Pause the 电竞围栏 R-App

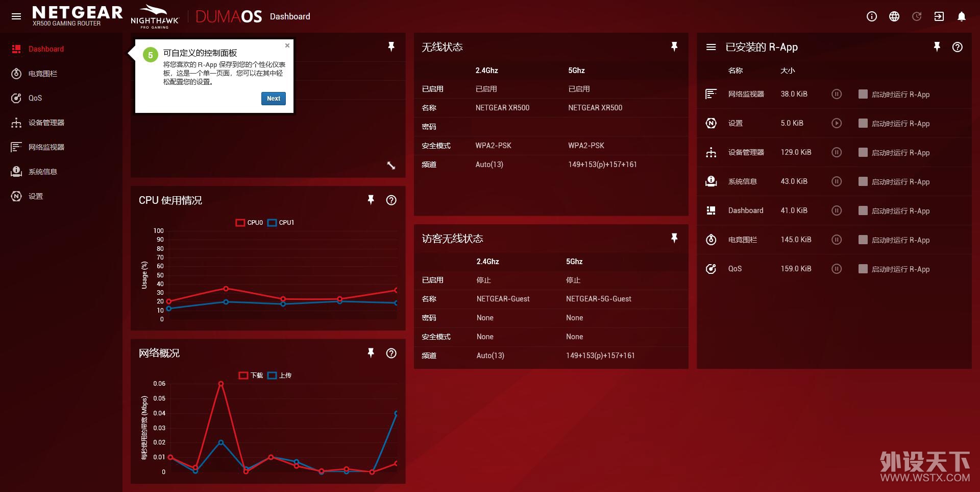point(837,240)
